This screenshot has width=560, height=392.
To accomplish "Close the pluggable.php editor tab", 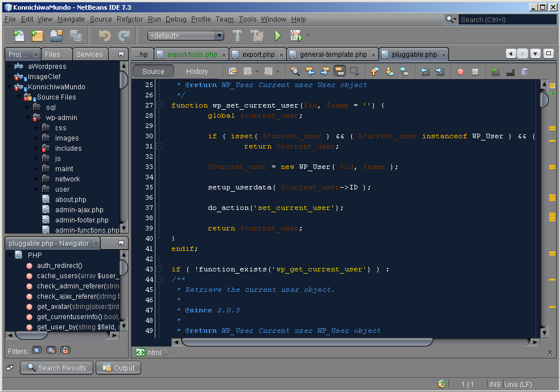I will pos(443,55).
